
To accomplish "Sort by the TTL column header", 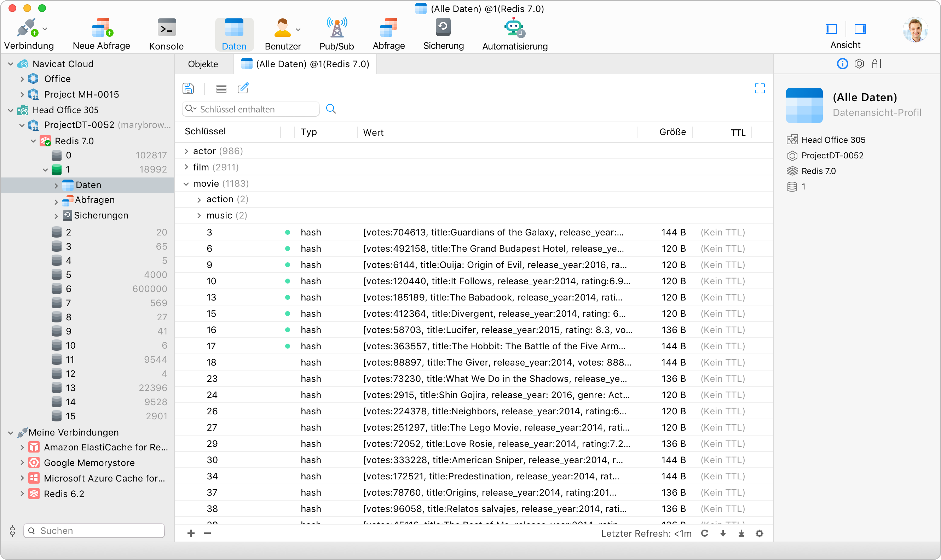I will pos(738,133).
